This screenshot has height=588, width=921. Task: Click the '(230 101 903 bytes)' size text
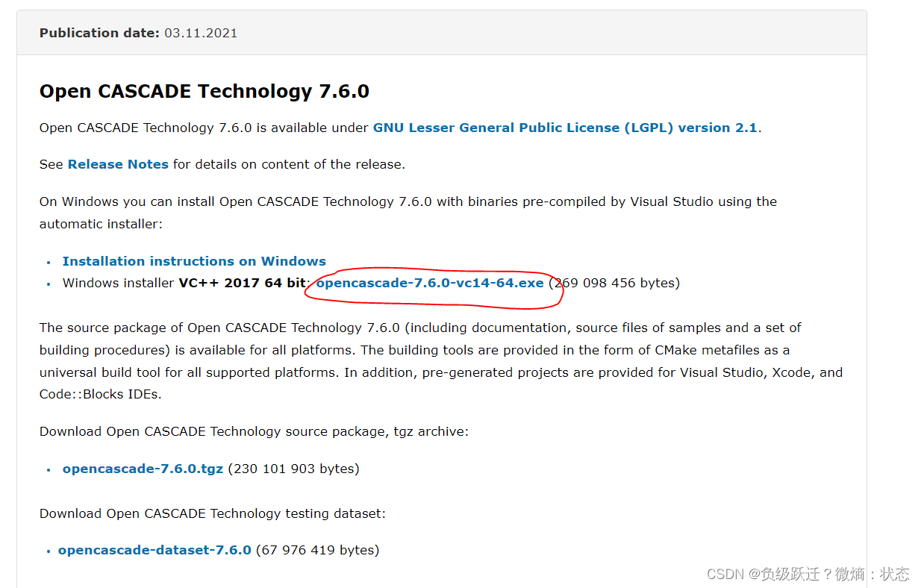(x=293, y=469)
